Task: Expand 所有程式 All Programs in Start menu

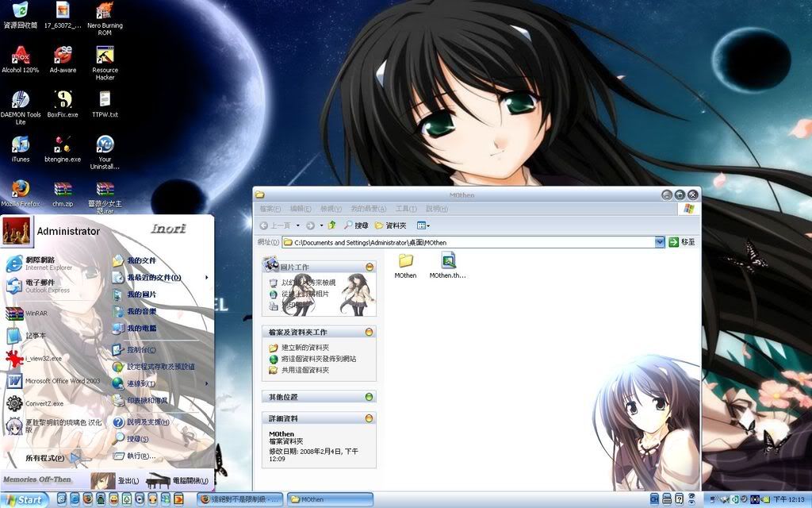Action: pos(53,458)
